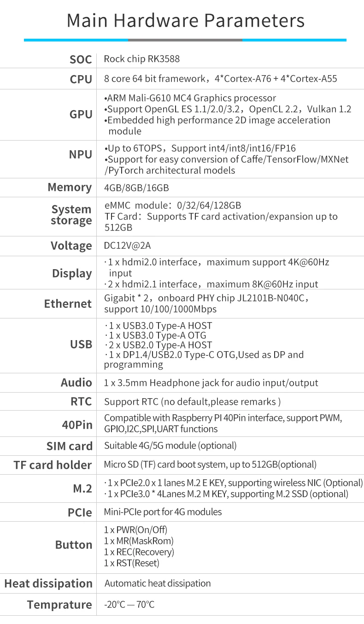This screenshot has height=624, width=364.
Task: Select the "Rock chip RK3588" text
Action: coord(141,59)
